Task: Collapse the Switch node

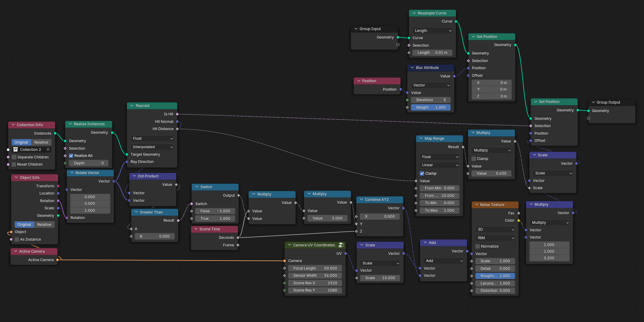Action: click(197, 187)
